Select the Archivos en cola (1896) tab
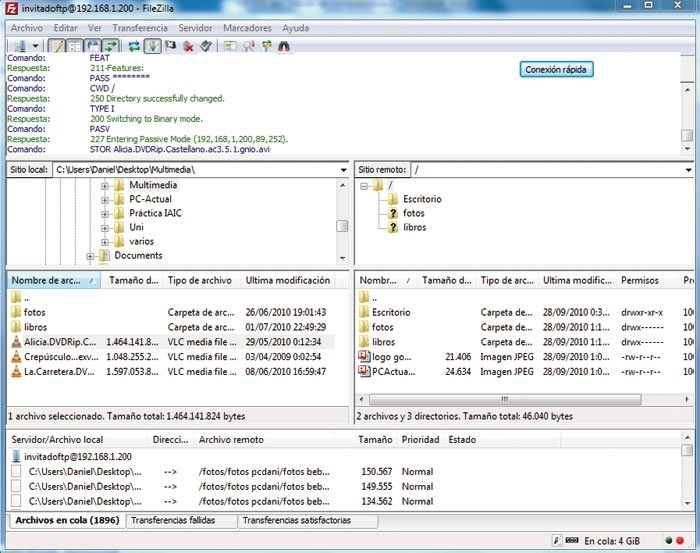 click(x=67, y=520)
